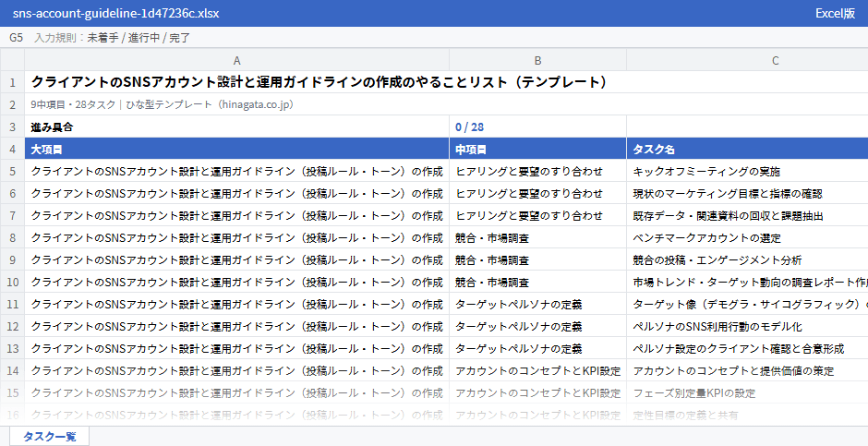This screenshot has height=446, width=868.
Task: Click キックオフミーティングの実施 cell
Action: point(747,171)
